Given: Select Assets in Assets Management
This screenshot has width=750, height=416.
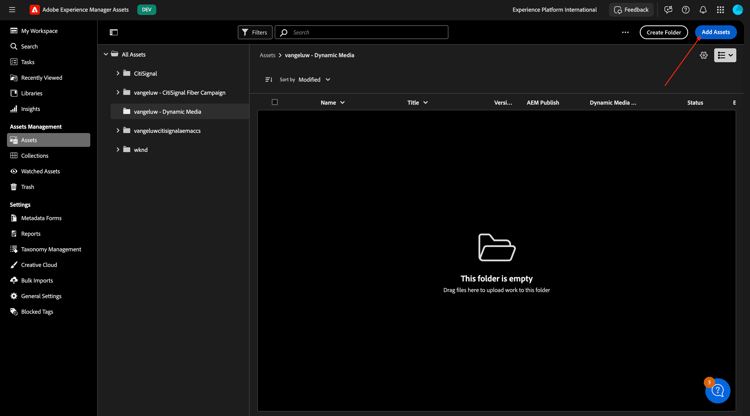Looking at the screenshot, I should coord(48,140).
